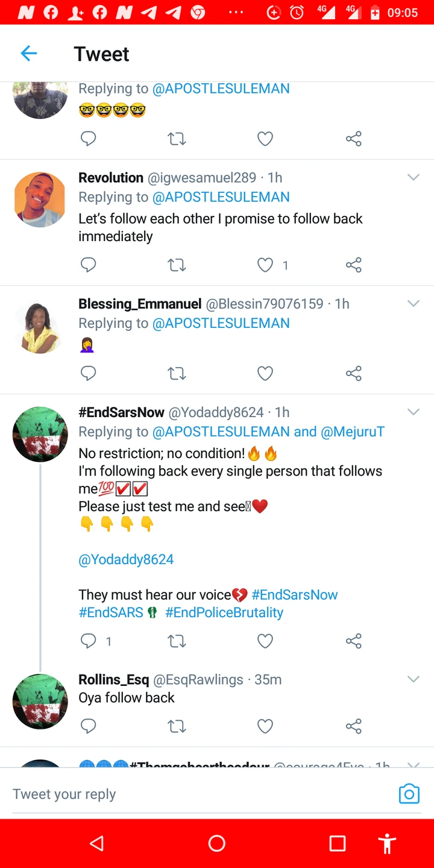
Task: Share Blessing_Emmanuel's tweet
Action: [354, 374]
